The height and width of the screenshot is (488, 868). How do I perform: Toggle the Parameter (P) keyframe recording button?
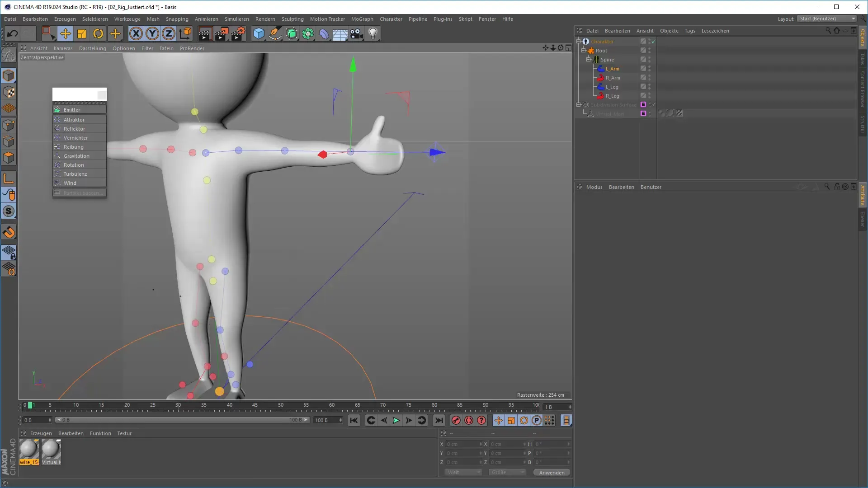[x=537, y=420]
